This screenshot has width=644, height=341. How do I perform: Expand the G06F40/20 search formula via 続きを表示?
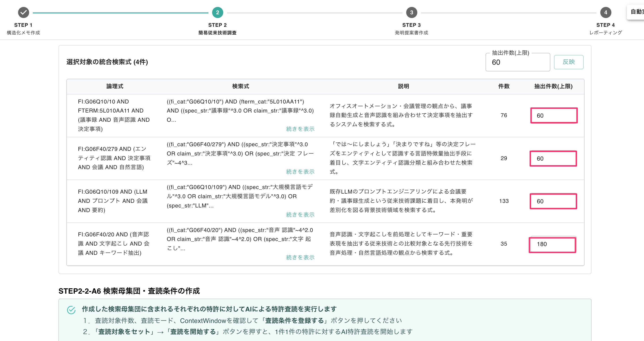pyautogui.click(x=300, y=257)
